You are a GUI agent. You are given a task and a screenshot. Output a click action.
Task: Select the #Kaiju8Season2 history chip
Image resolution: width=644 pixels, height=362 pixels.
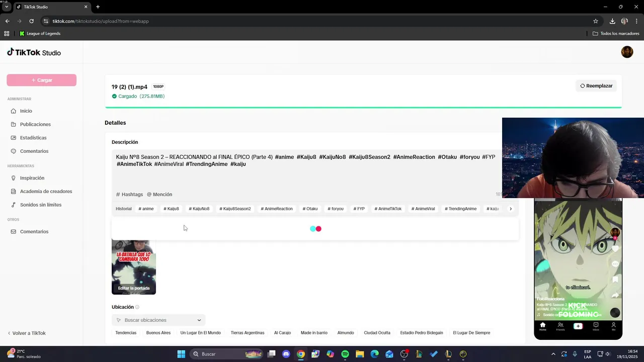pos(235,209)
